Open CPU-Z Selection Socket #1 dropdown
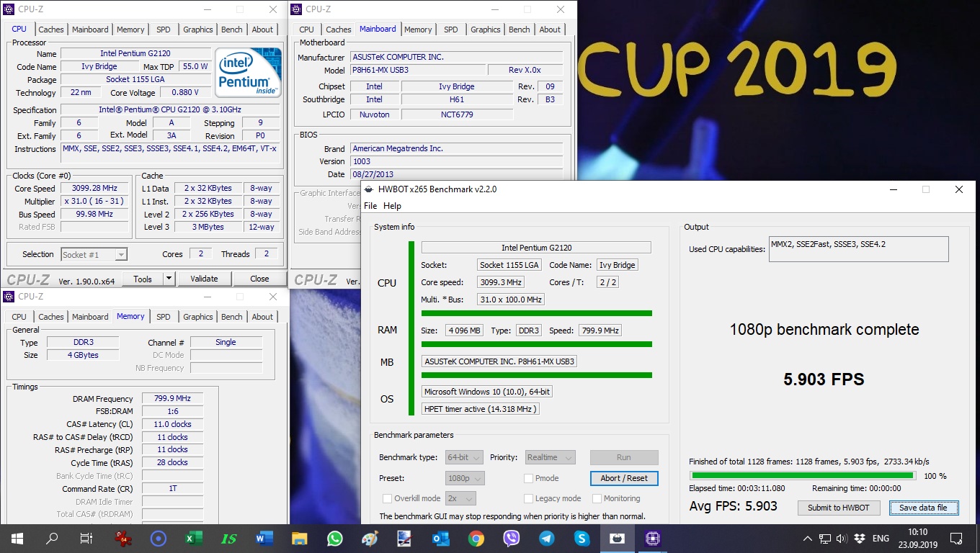The height and width of the screenshot is (553, 980). pyautogui.click(x=94, y=254)
